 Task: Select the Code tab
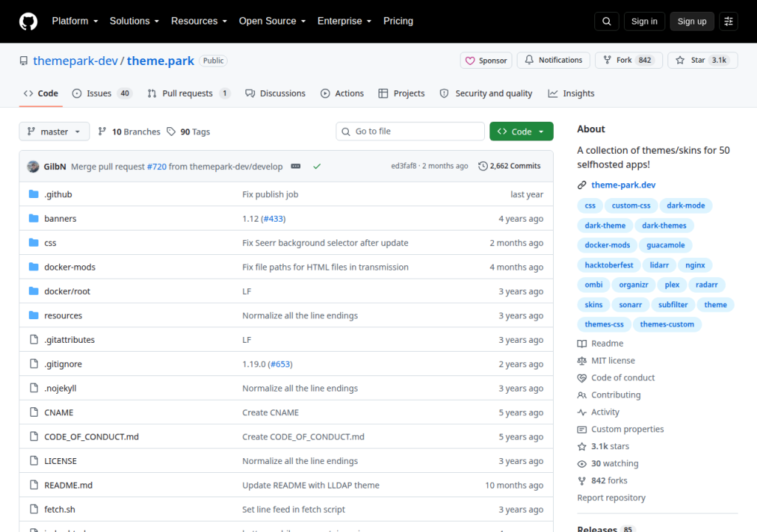[41, 93]
